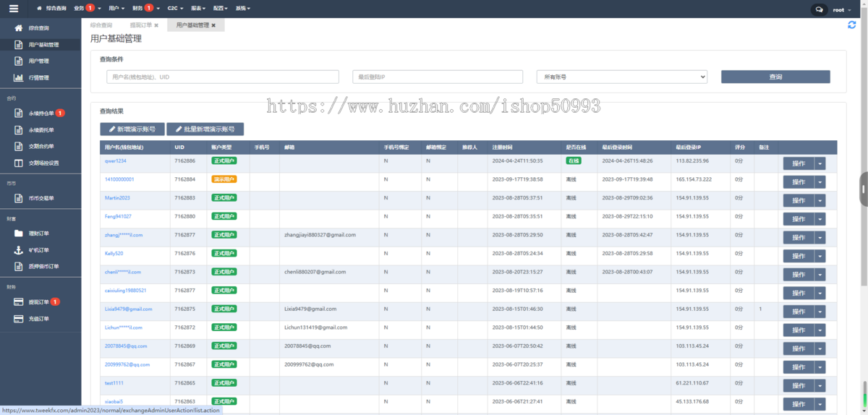This screenshot has width=868, height=415.
Task: Click the 操作 button for row caixiuling19880521
Action: click(799, 293)
